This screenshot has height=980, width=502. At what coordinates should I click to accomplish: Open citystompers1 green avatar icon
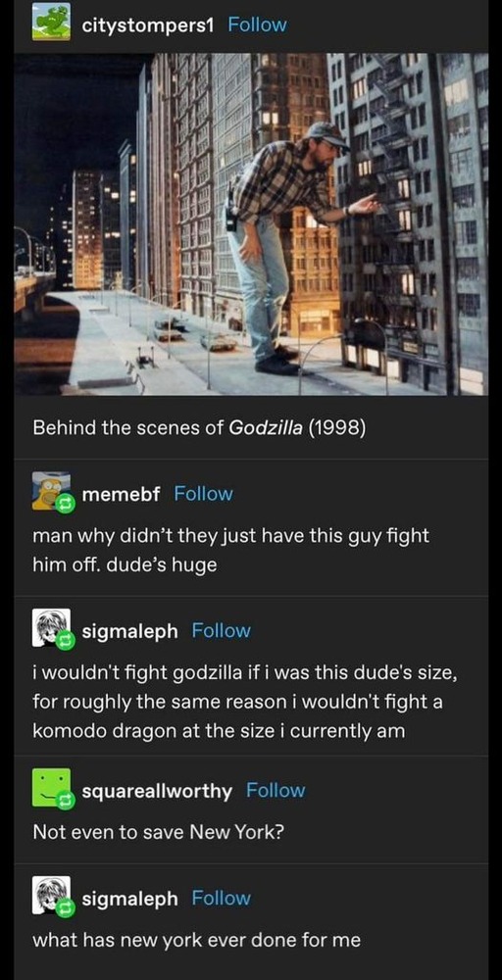[x=51, y=22]
